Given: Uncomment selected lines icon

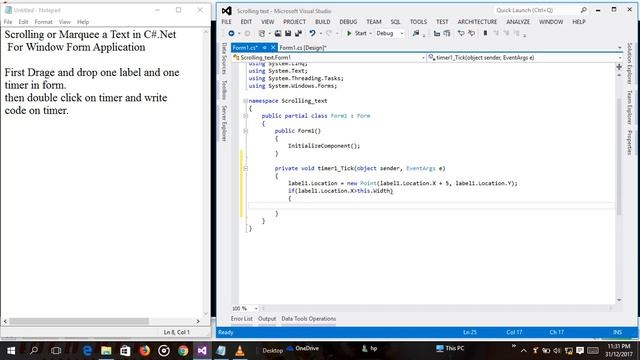Looking at the screenshot, I should pyautogui.click(x=471, y=33).
